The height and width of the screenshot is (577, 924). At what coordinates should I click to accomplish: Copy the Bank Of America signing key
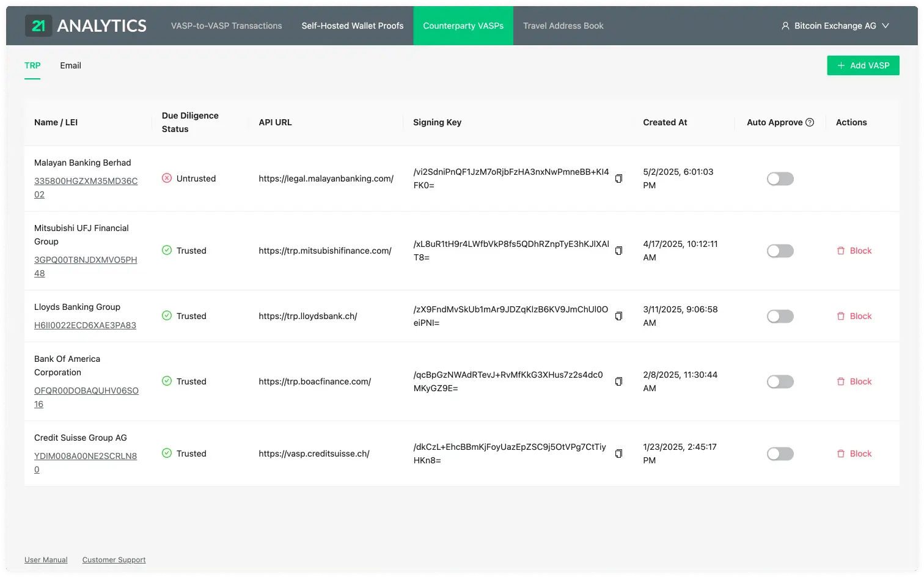pos(618,381)
